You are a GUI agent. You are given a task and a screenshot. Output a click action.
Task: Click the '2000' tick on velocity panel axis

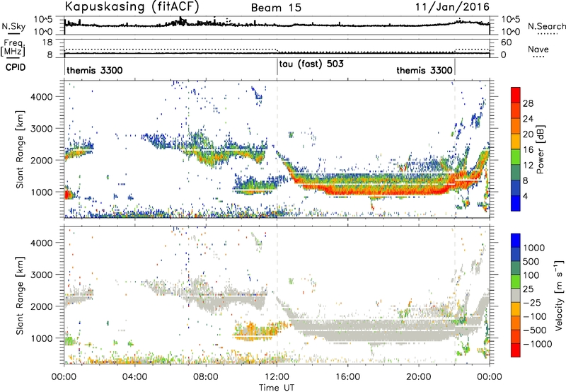[x=42, y=306]
